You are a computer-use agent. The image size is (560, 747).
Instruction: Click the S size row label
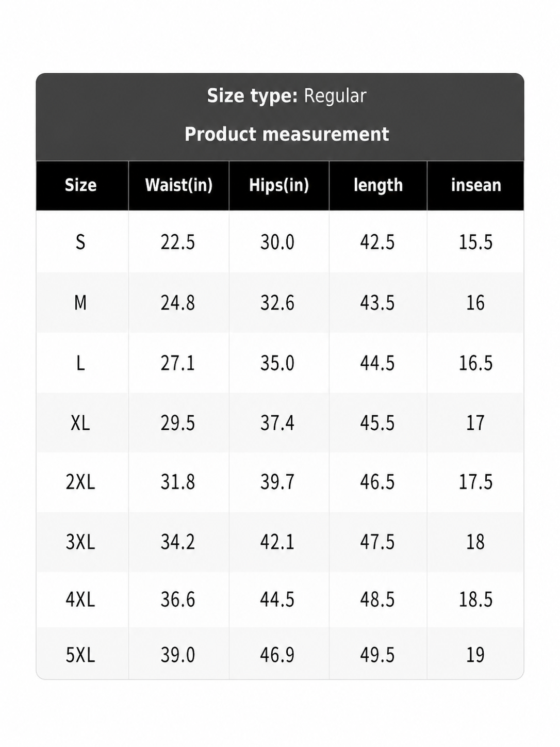pyautogui.click(x=80, y=242)
